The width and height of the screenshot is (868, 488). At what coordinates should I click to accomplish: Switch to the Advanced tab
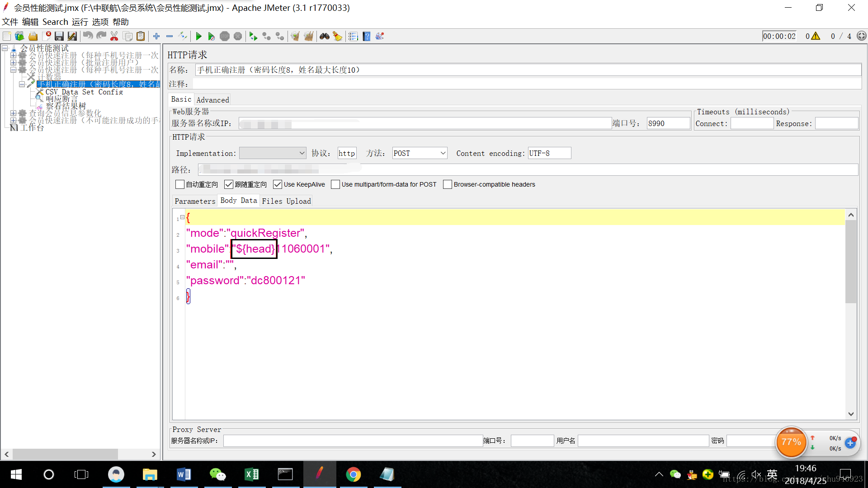point(212,100)
